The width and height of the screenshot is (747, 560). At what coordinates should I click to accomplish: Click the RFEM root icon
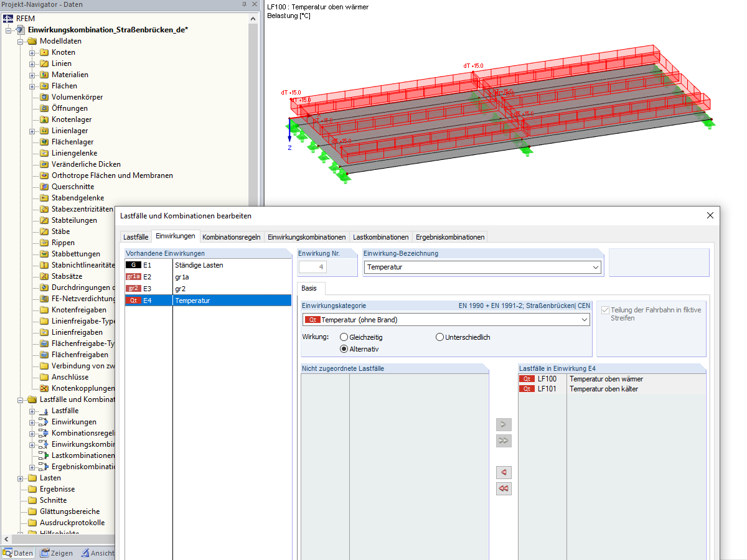[8, 19]
